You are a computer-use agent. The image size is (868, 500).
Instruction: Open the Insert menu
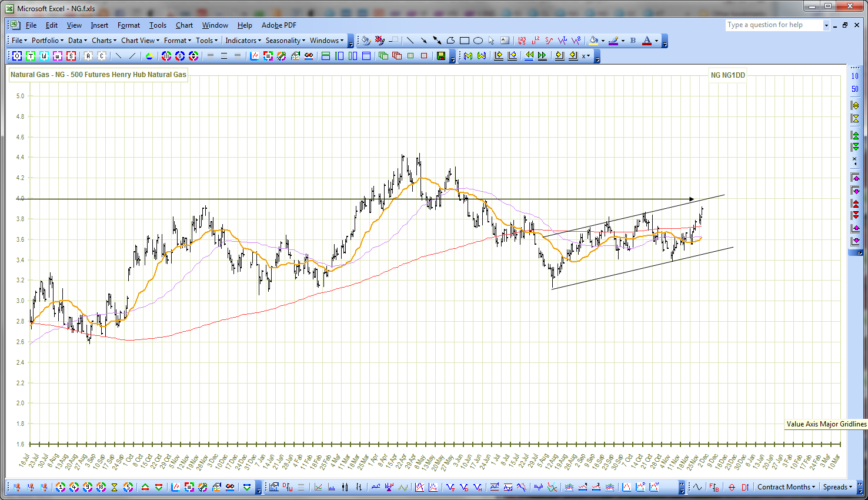click(x=99, y=25)
